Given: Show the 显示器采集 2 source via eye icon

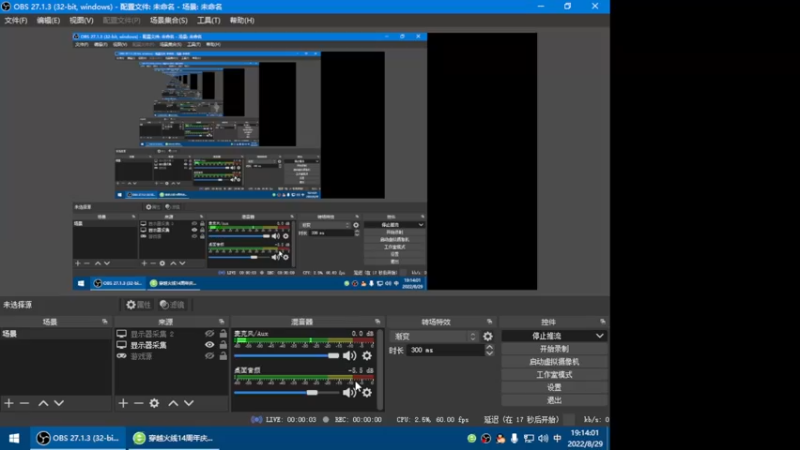Looking at the screenshot, I should coord(209,334).
